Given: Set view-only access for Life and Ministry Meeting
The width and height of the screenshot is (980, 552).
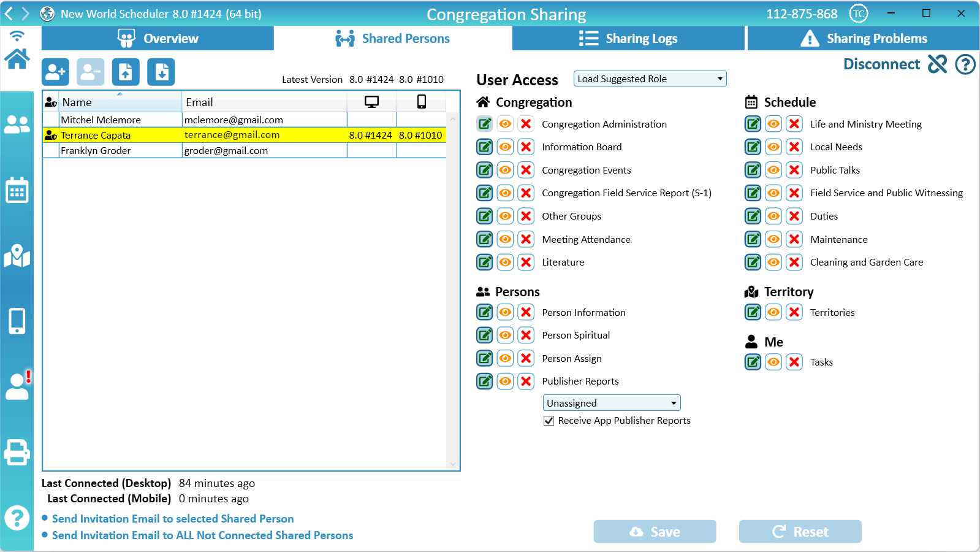Looking at the screenshot, I should (774, 124).
